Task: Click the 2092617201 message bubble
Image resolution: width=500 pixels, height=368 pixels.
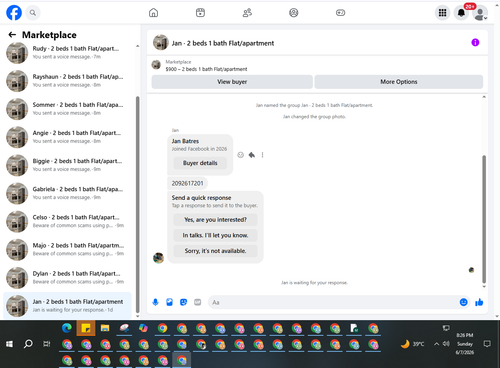Action: pos(187,183)
